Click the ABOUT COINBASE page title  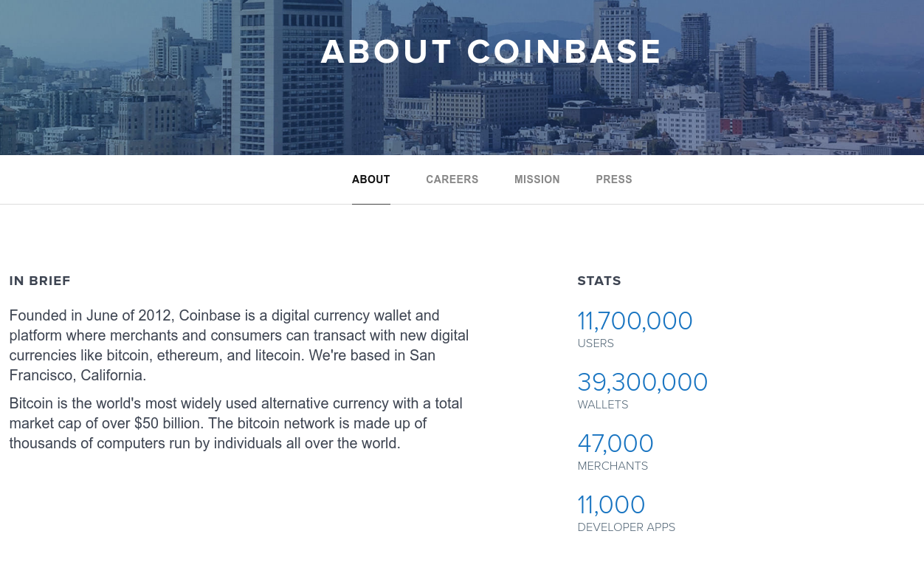click(492, 52)
